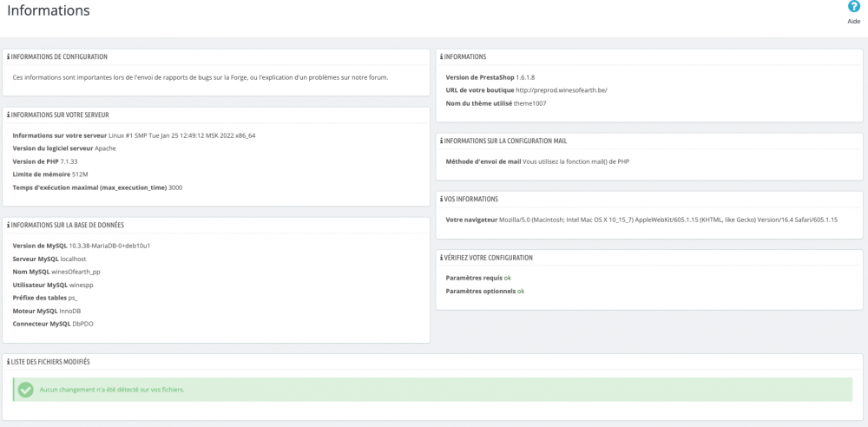Click info icon beside Informations de configuration
Image resolution: width=868 pixels, height=427 pixels.
pyautogui.click(x=9, y=57)
